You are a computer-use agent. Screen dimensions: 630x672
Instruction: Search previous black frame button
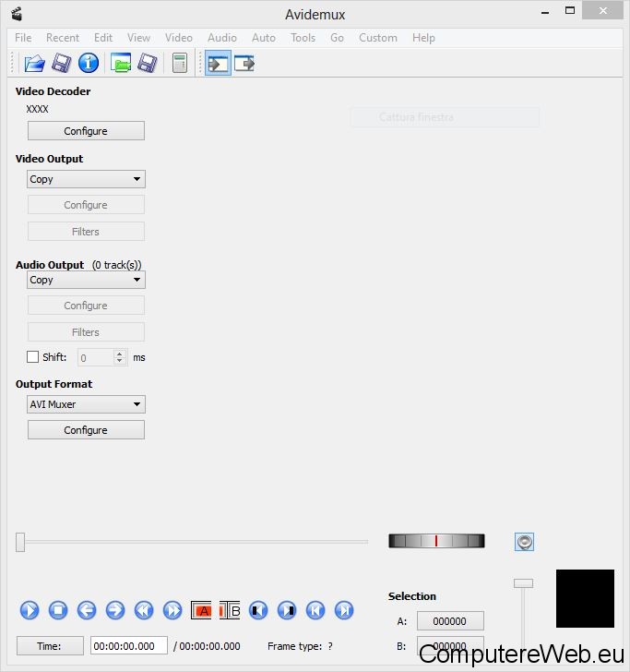(258, 610)
